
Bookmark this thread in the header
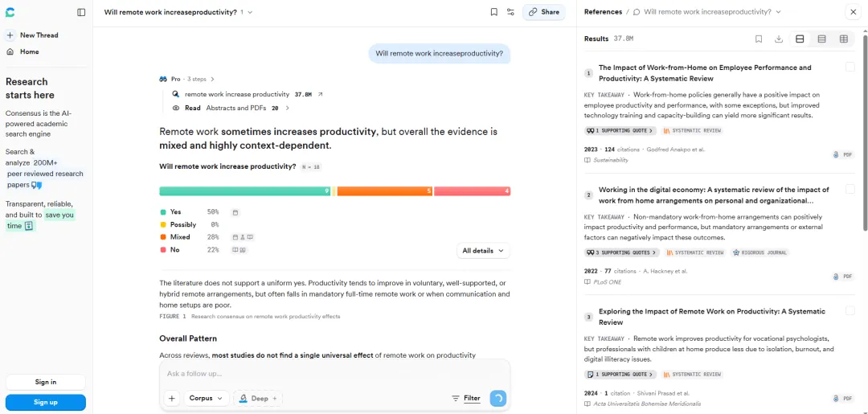pos(493,12)
